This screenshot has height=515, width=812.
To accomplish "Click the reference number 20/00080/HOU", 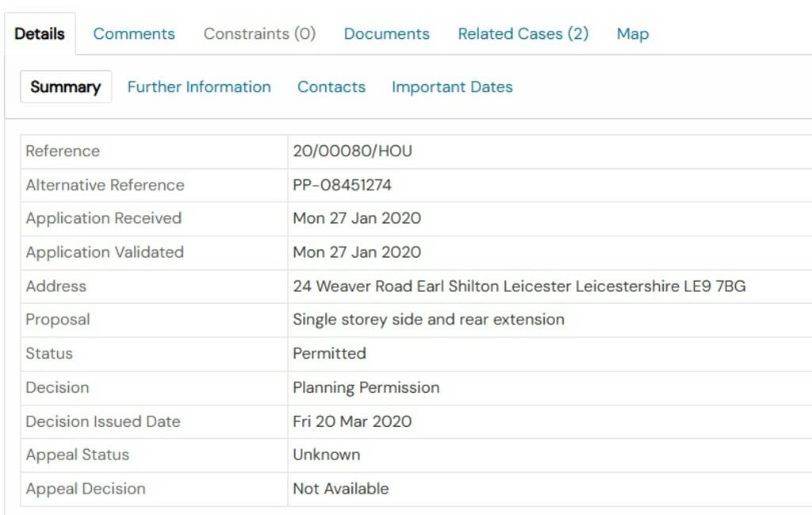I will (352, 151).
